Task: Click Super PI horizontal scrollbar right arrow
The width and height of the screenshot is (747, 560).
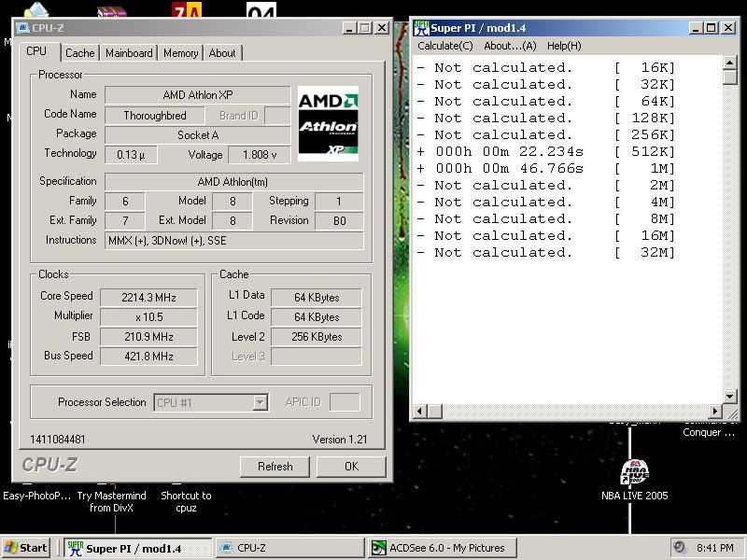Action: (x=716, y=411)
